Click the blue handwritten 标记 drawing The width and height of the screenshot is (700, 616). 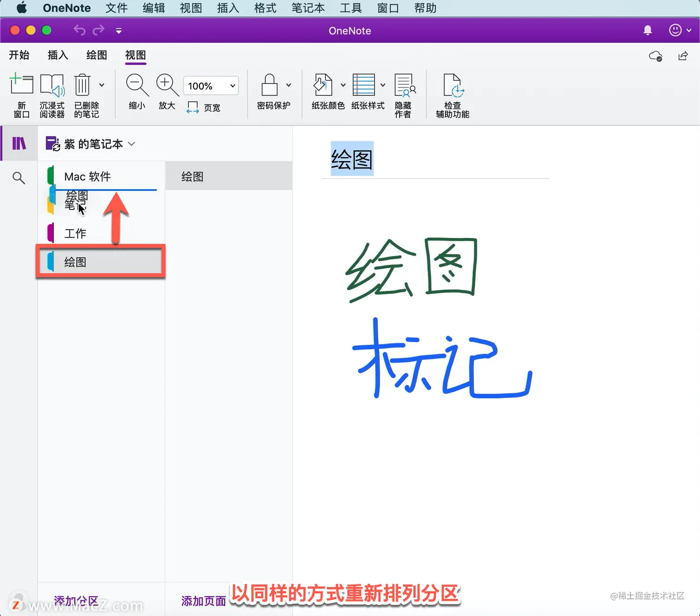(x=442, y=358)
